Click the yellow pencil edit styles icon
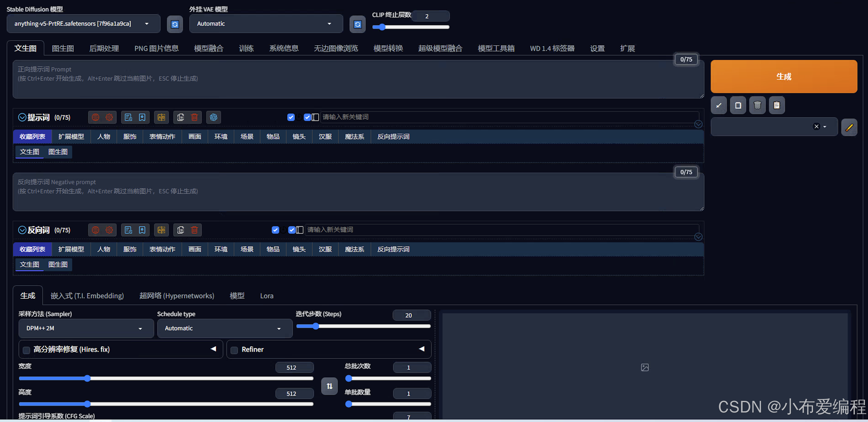The image size is (868, 422). pos(849,127)
